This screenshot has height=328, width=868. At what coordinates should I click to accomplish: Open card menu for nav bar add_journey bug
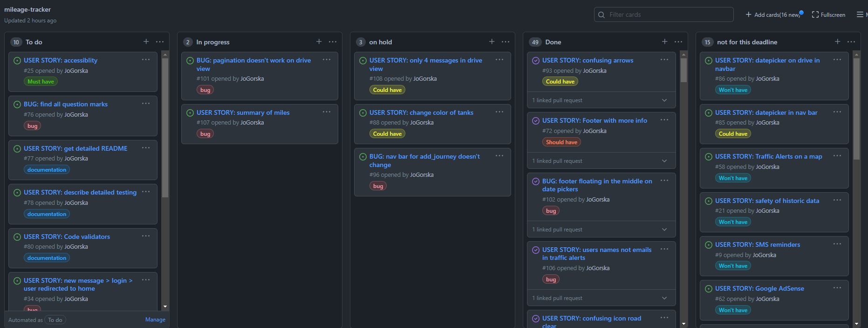499,156
